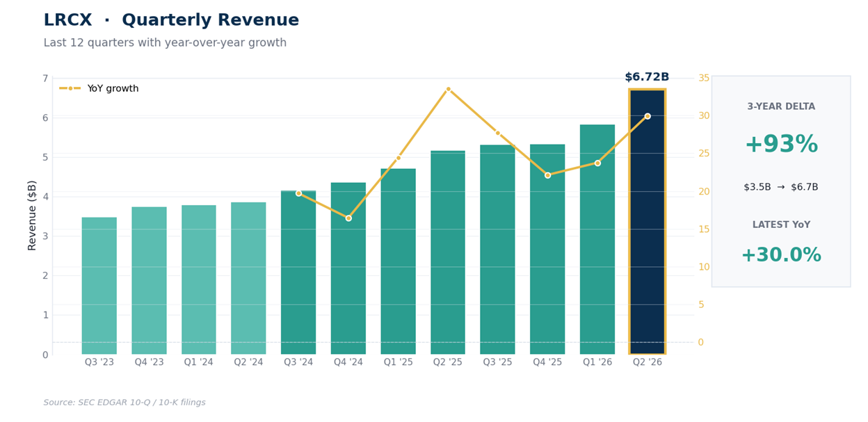The width and height of the screenshot is (868, 422).
Task: Click the 3-YEAR DELTA heading
Action: [781, 107]
